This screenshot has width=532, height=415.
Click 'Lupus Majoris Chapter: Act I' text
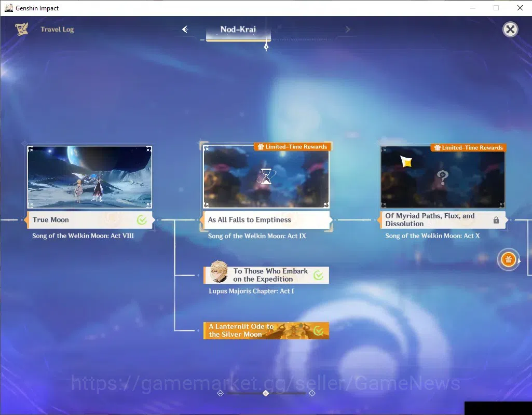click(251, 291)
